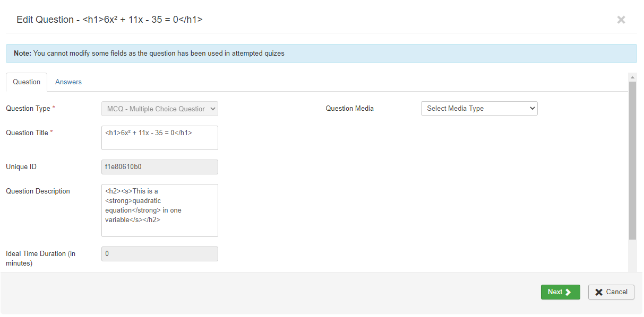Click the Edit Question dialog title
Screen dimensions: 644x317
pyautogui.click(x=109, y=20)
